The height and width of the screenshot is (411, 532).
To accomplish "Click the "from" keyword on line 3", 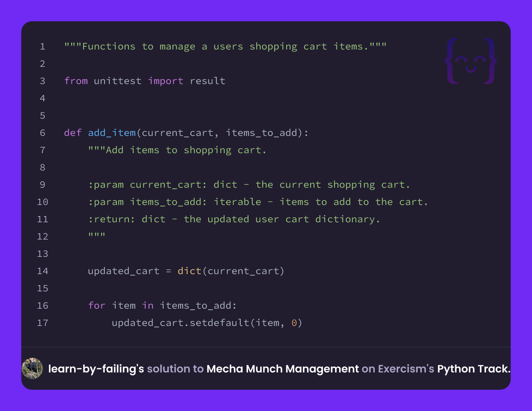I will [76, 81].
